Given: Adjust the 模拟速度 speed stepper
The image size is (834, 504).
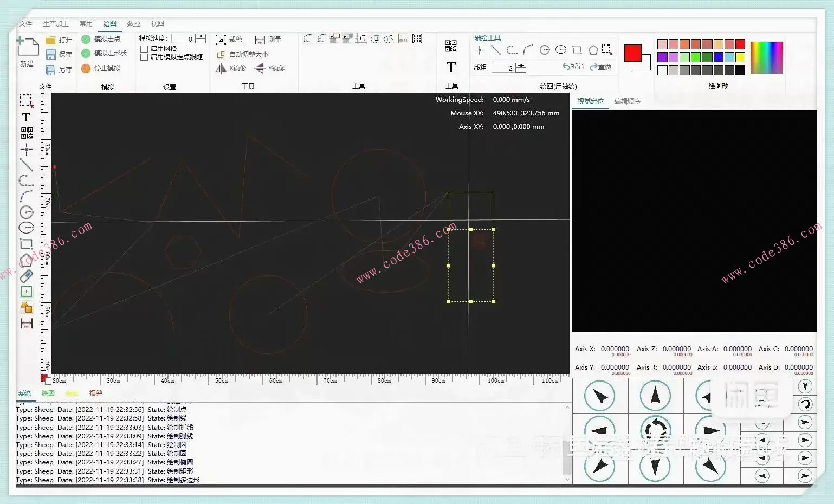Looking at the screenshot, I should (x=201, y=38).
